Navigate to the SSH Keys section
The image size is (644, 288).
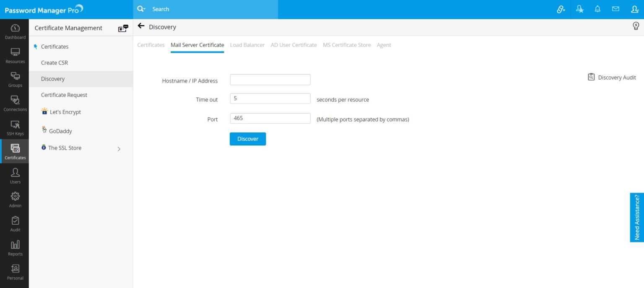click(15, 127)
